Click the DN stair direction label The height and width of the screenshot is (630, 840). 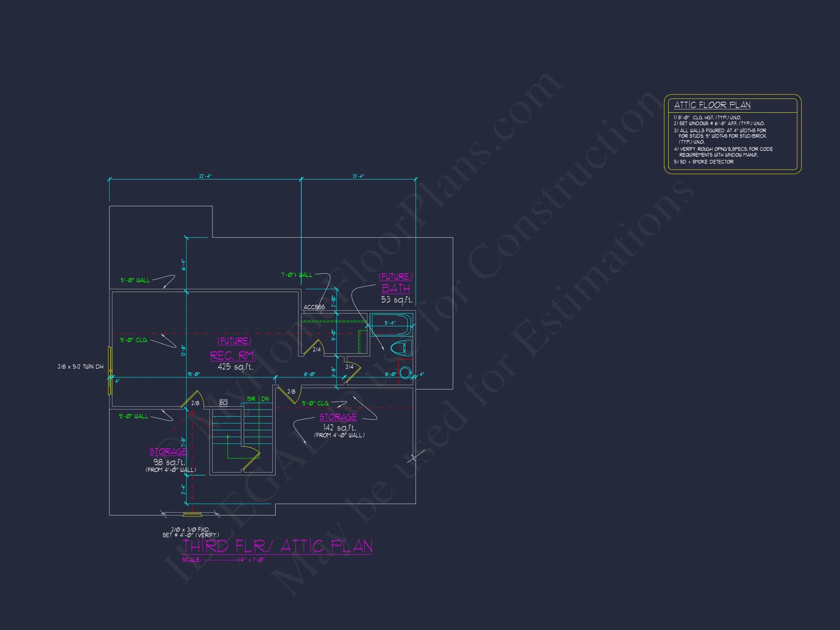pyautogui.click(x=265, y=399)
